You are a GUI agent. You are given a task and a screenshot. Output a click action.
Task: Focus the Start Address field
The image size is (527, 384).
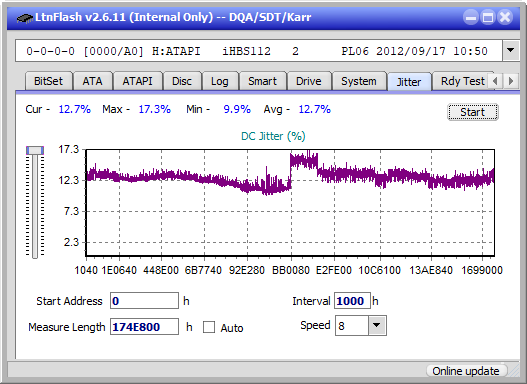point(145,301)
